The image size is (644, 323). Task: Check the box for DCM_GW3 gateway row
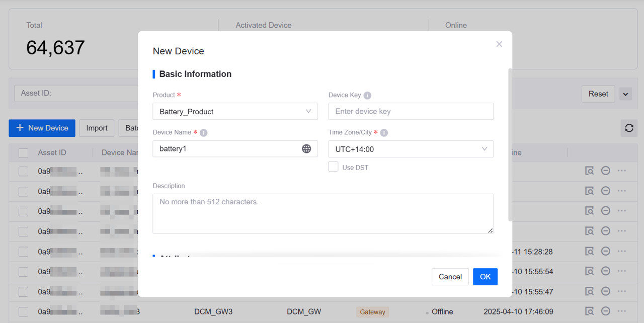pos(24,312)
